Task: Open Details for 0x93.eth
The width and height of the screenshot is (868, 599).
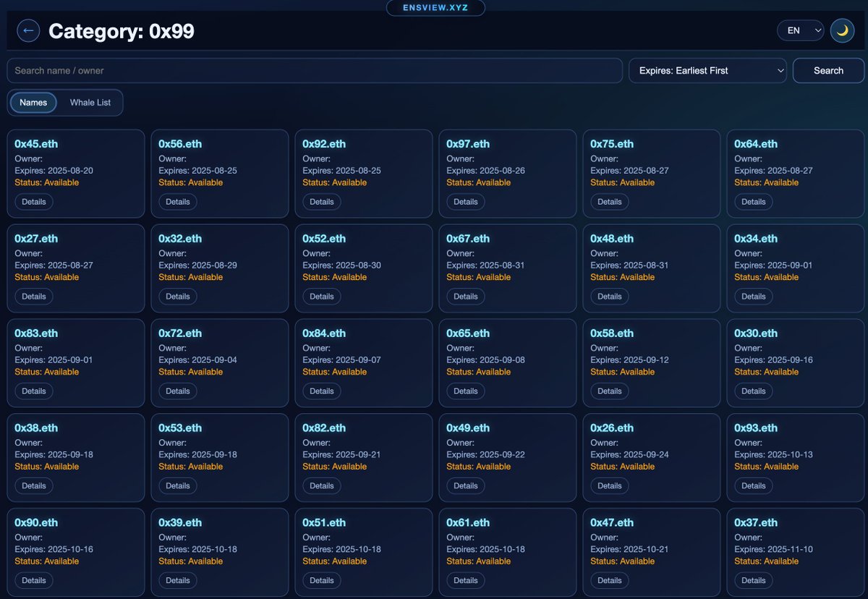Action: [x=754, y=486]
